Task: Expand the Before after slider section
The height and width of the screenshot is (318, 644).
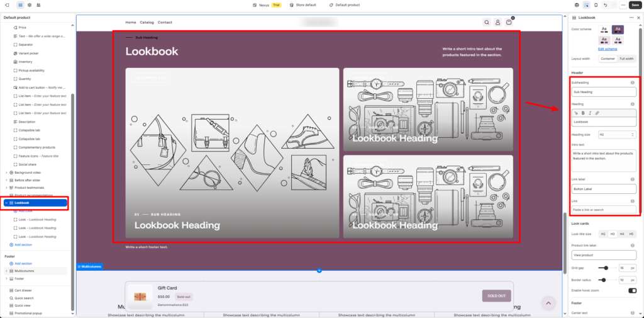Action: [x=6, y=180]
